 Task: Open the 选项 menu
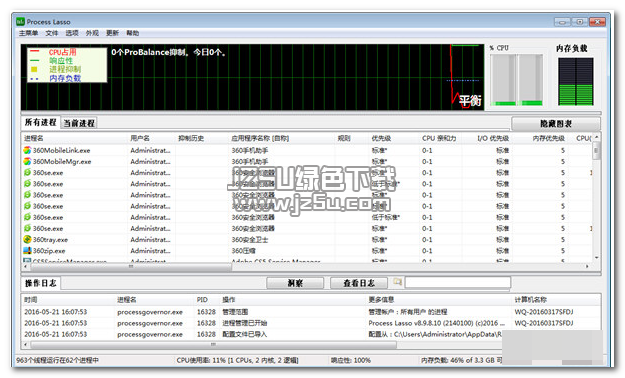tap(72, 33)
